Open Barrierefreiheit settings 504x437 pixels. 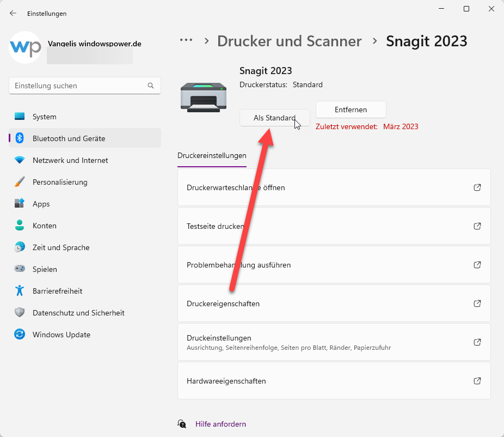click(85, 291)
